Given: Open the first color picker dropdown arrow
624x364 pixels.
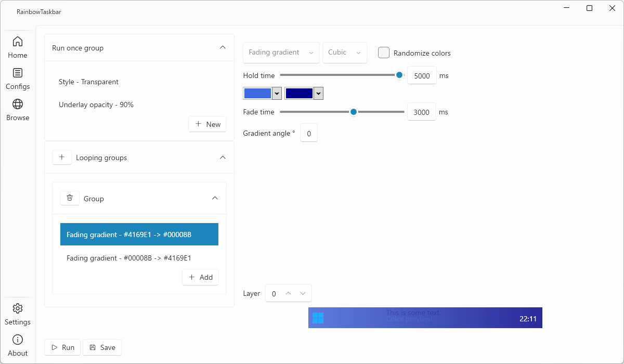Looking at the screenshot, I should click(x=277, y=93).
